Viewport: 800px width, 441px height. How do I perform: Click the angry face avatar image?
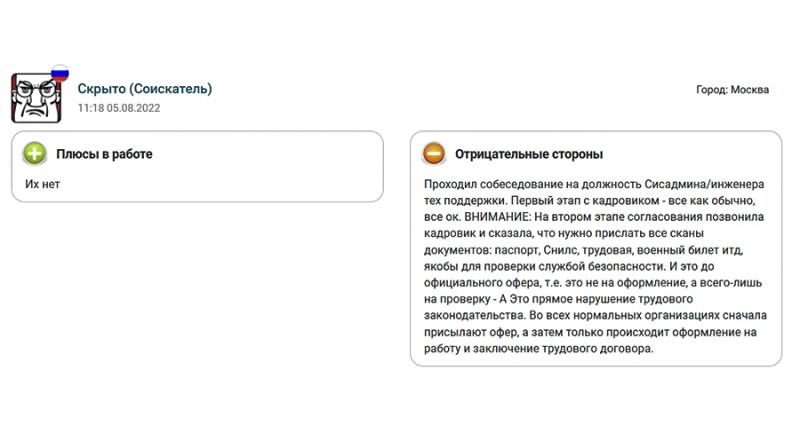pos(36,98)
